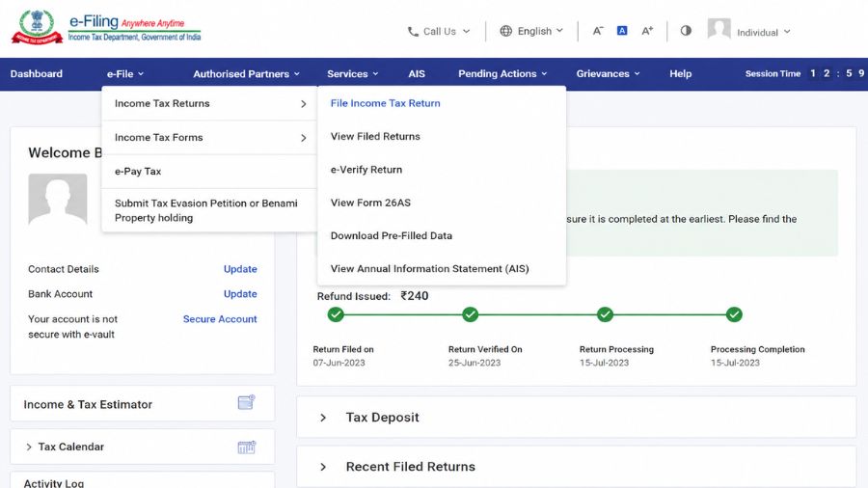Click the Activity Log heading
This screenshot has height=488, width=868.
coord(54,483)
